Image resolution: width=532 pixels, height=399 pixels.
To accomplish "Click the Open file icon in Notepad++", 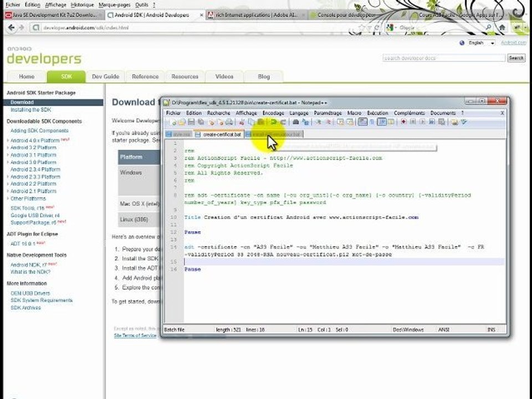I will pyautogui.click(x=182, y=122).
